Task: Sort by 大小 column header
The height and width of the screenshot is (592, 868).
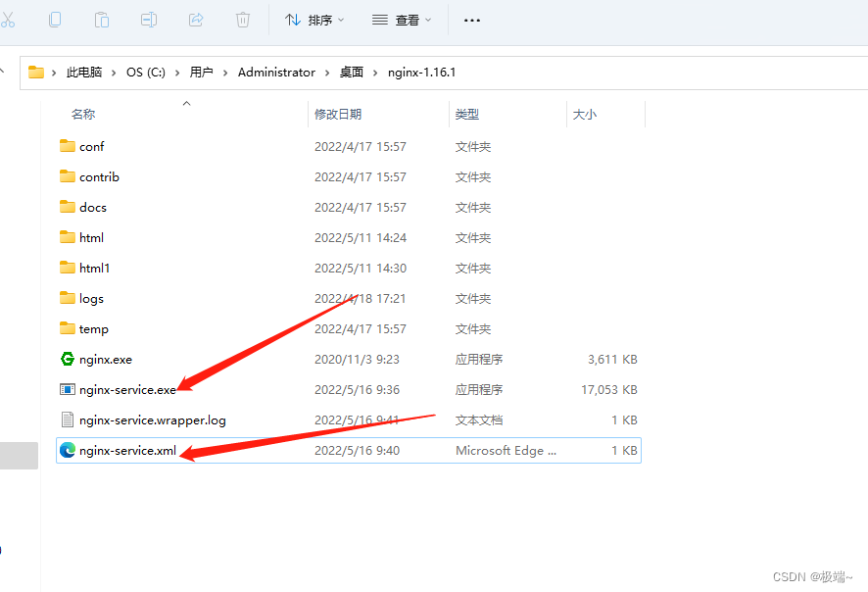Action: point(585,115)
